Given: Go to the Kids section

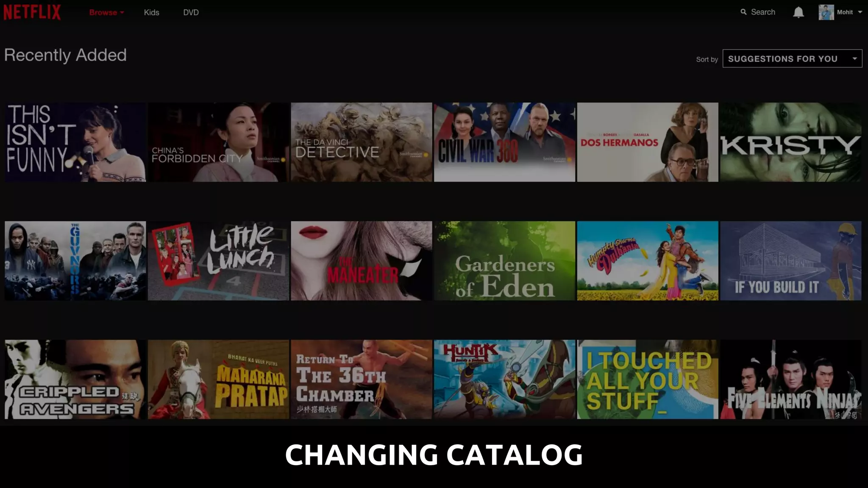Looking at the screenshot, I should click(x=151, y=12).
